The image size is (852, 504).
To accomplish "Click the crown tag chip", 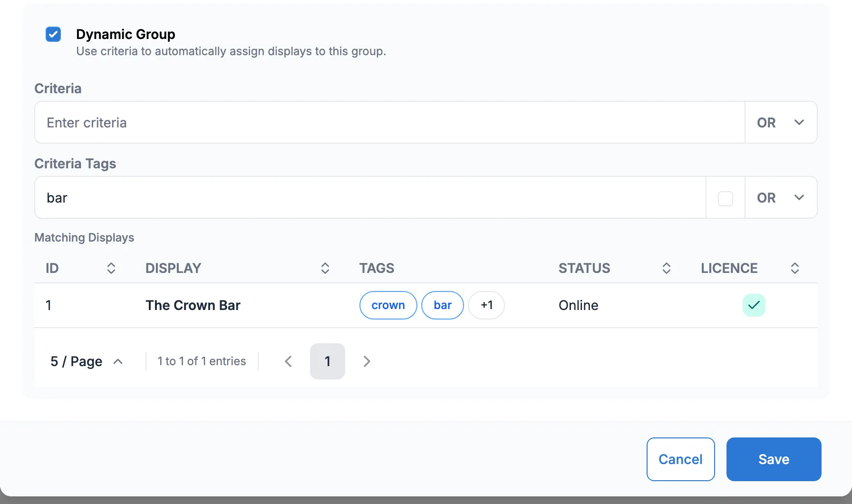I will [x=388, y=305].
